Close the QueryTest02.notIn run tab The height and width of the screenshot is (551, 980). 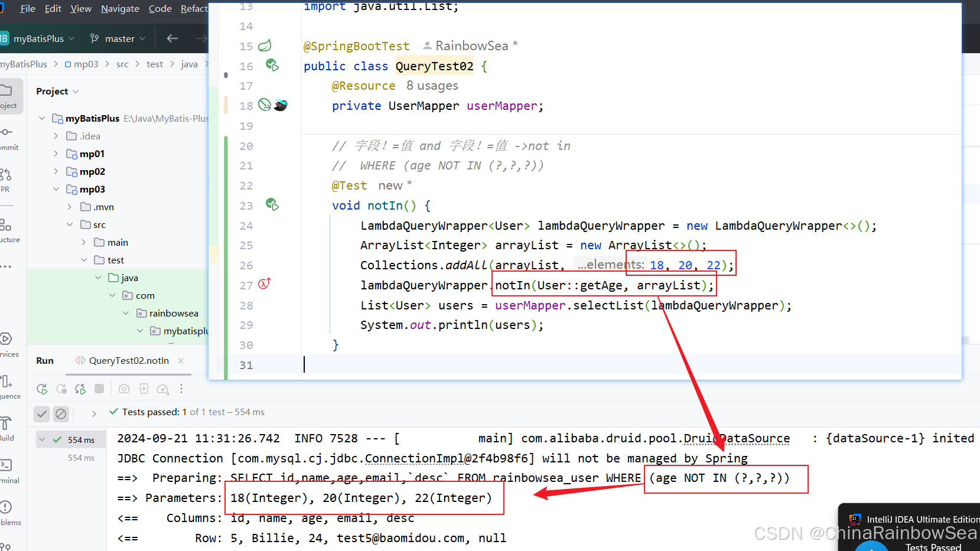[x=181, y=361]
